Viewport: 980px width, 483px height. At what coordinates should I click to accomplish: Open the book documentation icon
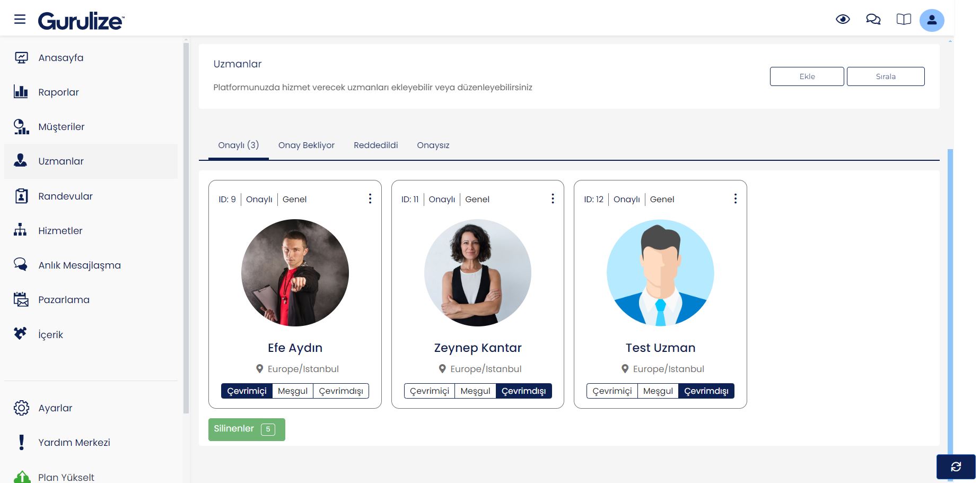point(904,20)
